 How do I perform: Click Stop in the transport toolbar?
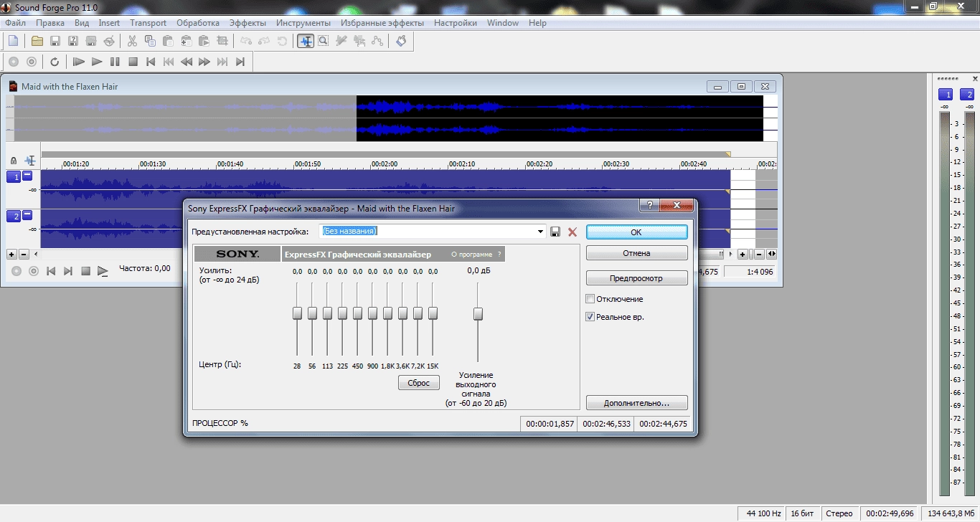coord(133,62)
